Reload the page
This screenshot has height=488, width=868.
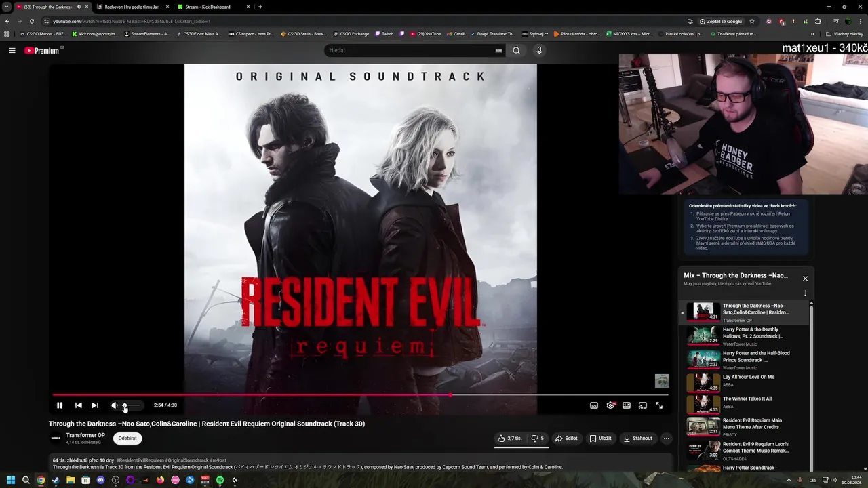31,21
